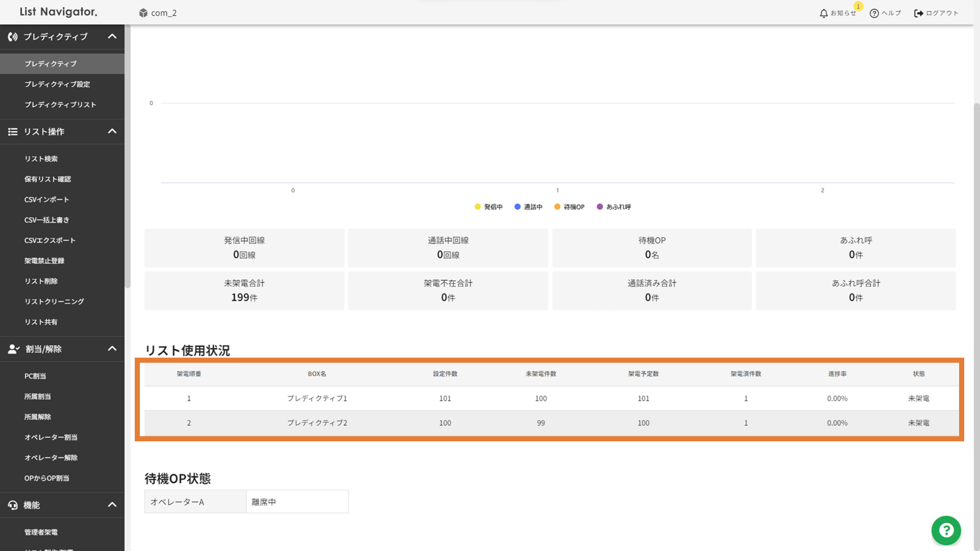Toggle the 発信中 yellow legend series
The image size is (980, 551).
point(478,207)
